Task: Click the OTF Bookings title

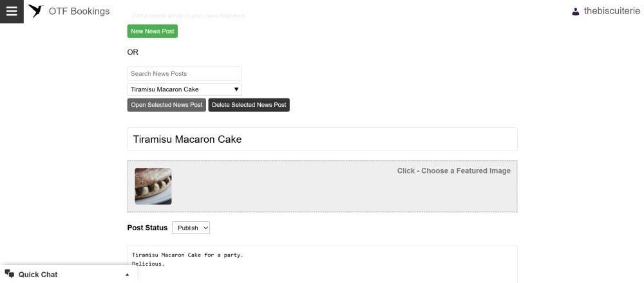Action: pos(79,12)
